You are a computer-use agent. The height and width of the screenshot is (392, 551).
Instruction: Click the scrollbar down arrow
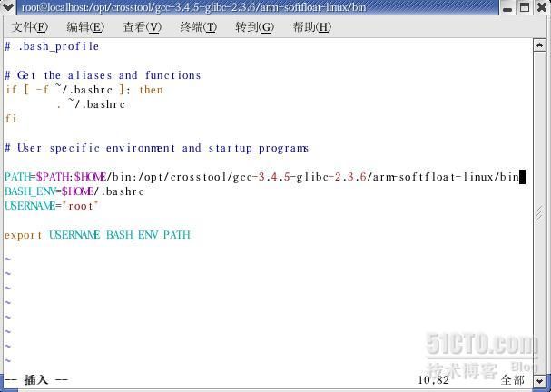pyautogui.click(x=539, y=380)
